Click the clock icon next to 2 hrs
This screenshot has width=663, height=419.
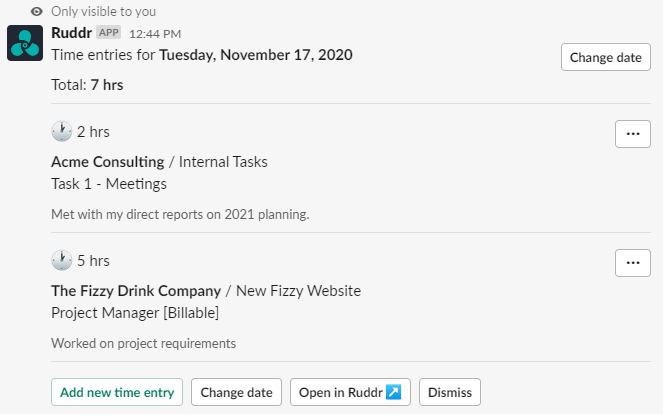click(61, 131)
